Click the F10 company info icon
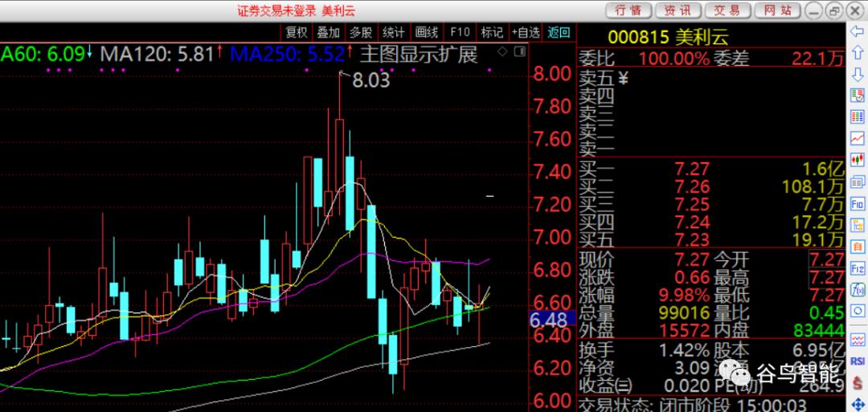The image size is (868, 412). (x=858, y=203)
